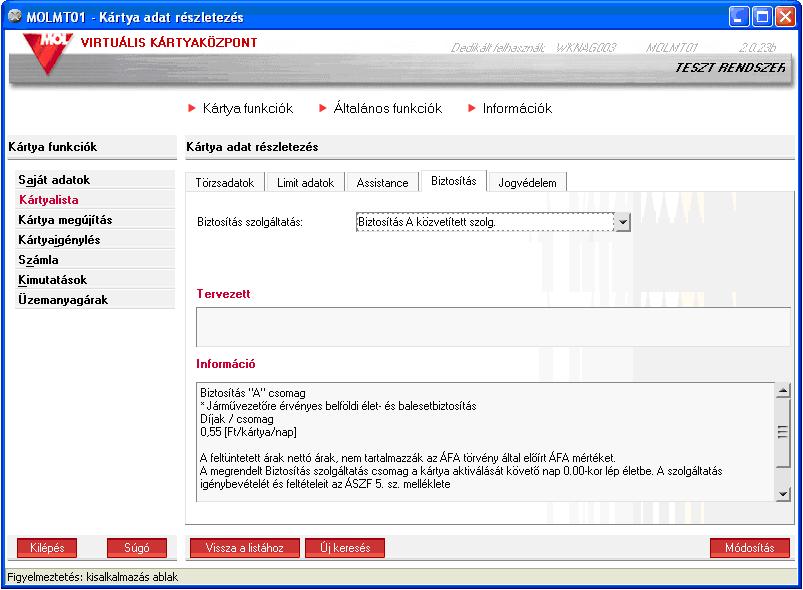The image size is (803, 590).
Task: Switch to the Assistance tab
Action: click(383, 182)
